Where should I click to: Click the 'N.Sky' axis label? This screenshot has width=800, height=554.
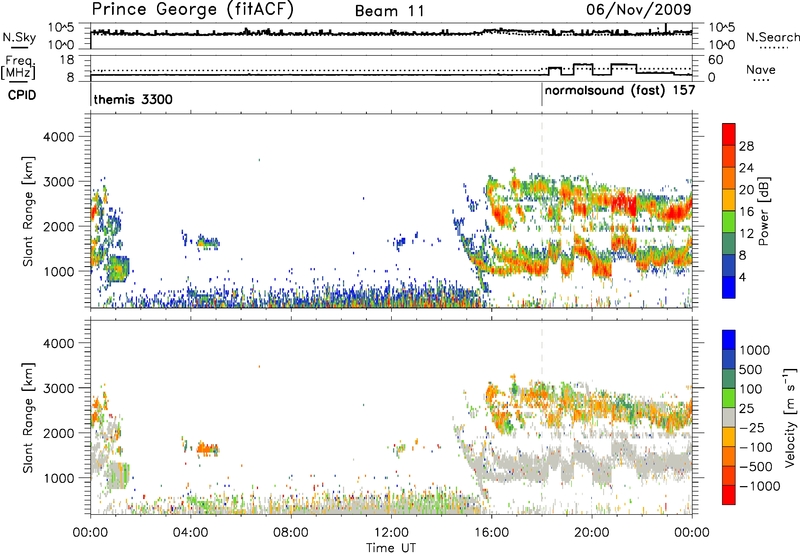tap(19, 37)
